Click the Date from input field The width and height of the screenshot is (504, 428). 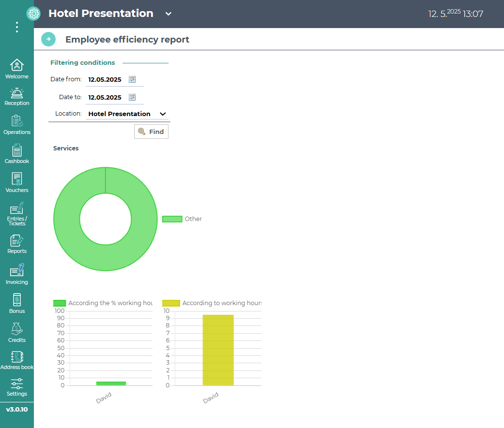(x=106, y=80)
